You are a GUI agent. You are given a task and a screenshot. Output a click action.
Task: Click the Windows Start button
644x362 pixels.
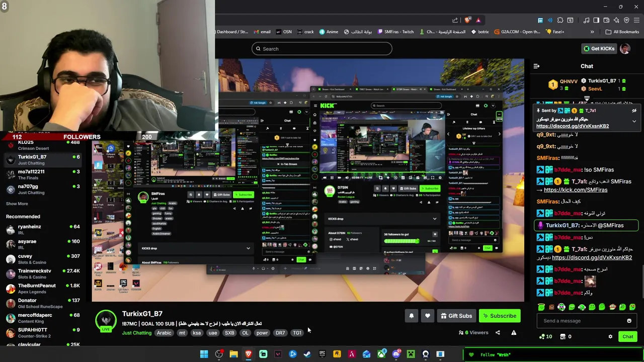coord(204,354)
